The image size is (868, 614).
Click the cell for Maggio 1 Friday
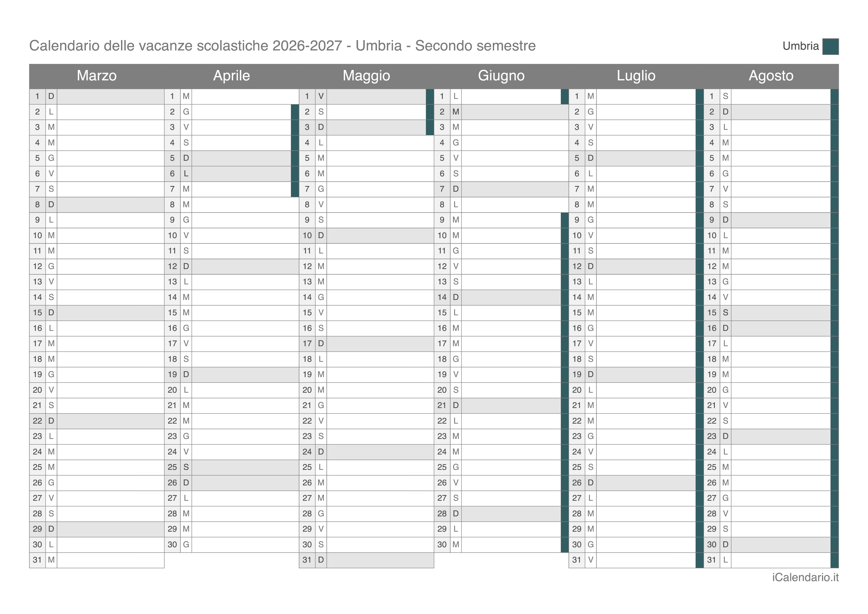(x=376, y=96)
